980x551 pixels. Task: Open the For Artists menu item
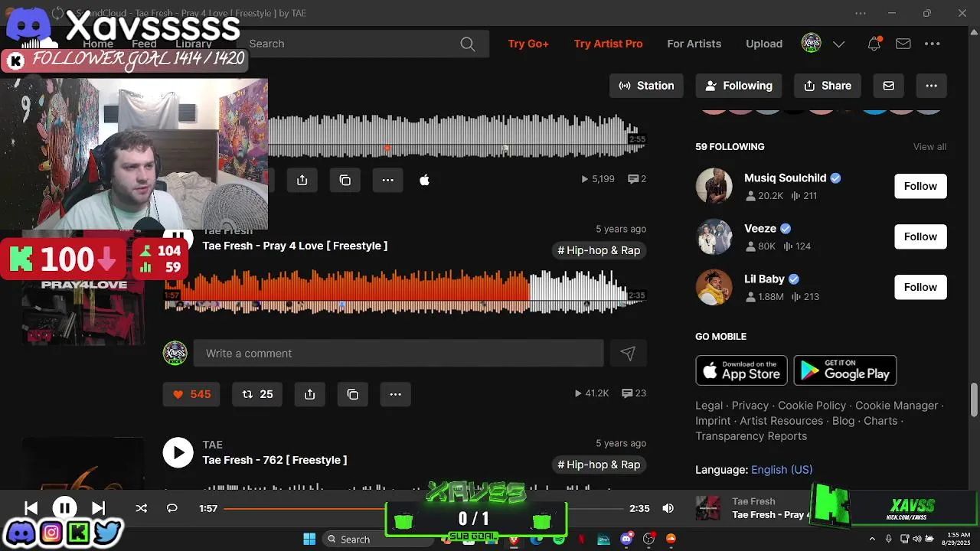point(694,44)
